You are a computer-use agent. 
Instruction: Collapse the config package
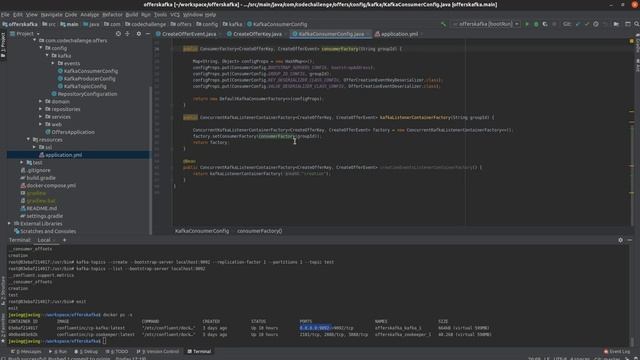[x=41, y=48]
